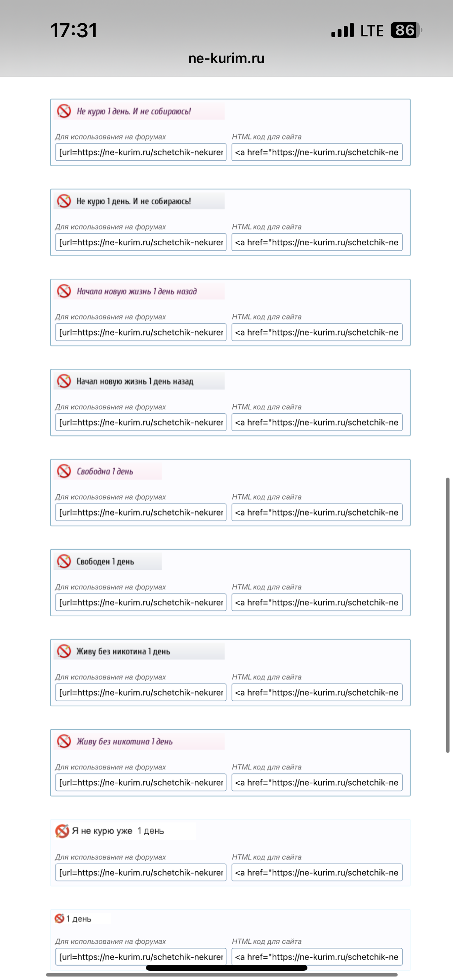Select forum code field under gray "Не курю 1 день"
The image size is (453, 980).
[141, 242]
